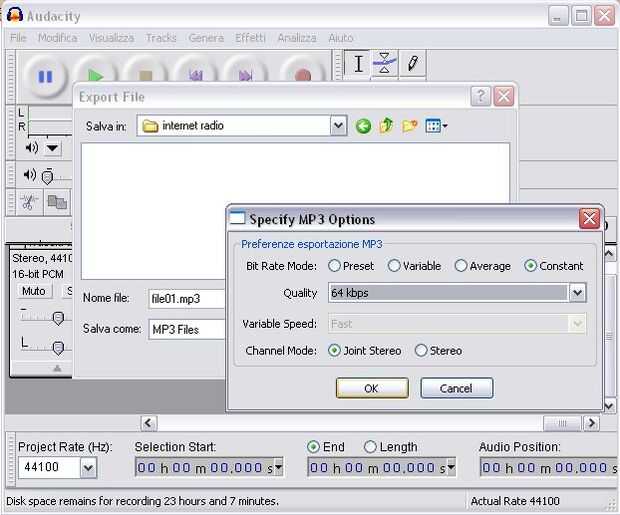This screenshot has height=515, width=620.
Task: Click OK in Specify MP3 Options
Action: pyautogui.click(x=372, y=388)
